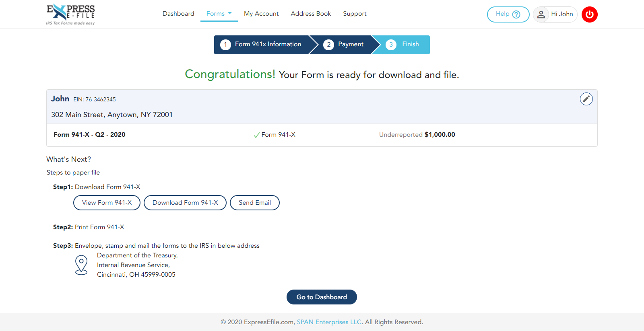644x331 pixels.
Task: Open the Forms dropdown menu
Action: [x=219, y=14]
